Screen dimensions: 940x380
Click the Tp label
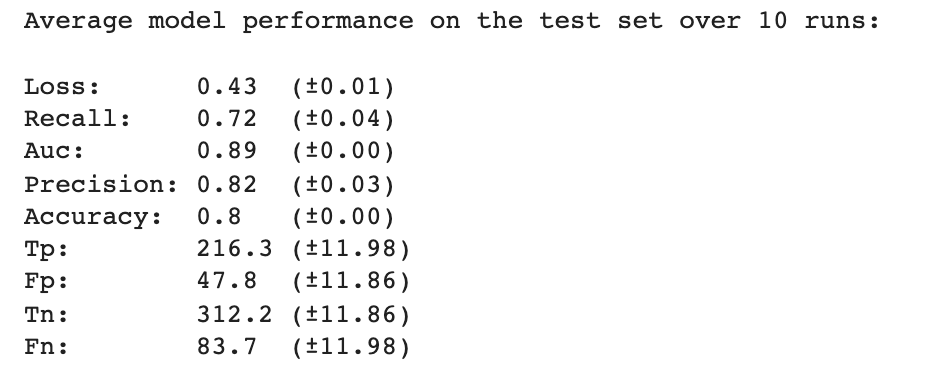[x=46, y=249]
